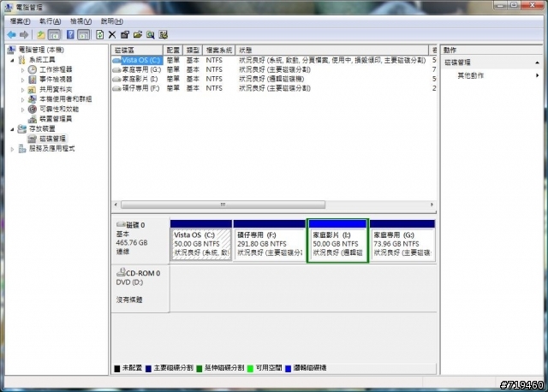
Task: Collapse the 磁碟管理 actions section arrow
Action: tap(537, 62)
